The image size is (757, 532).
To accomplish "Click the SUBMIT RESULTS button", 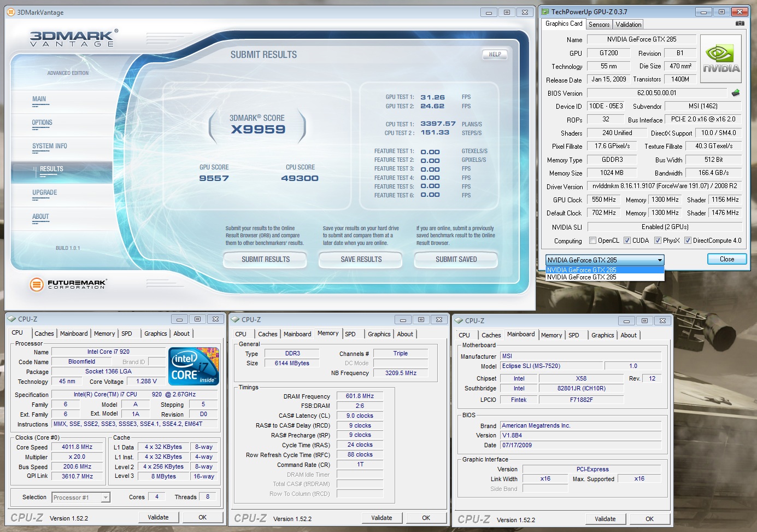I will click(266, 259).
